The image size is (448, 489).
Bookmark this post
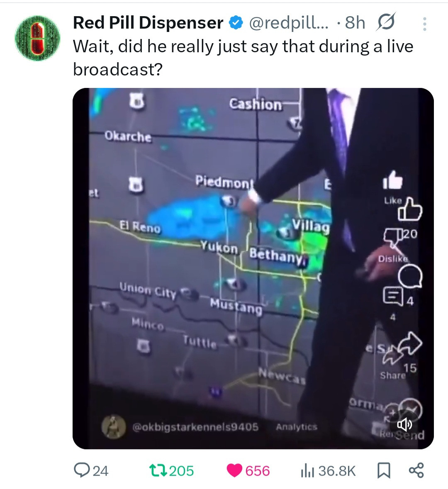pyautogui.click(x=384, y=470)
